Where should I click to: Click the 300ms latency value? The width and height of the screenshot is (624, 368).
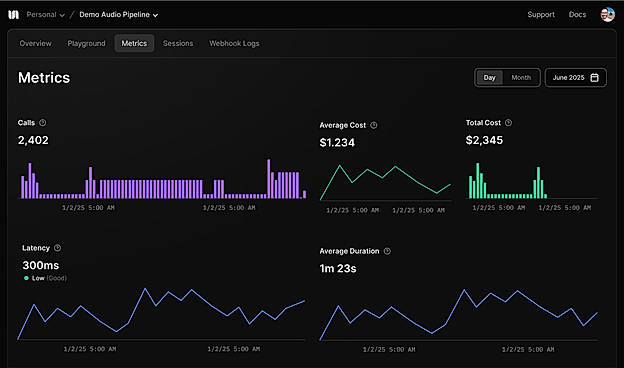point(41,265)
